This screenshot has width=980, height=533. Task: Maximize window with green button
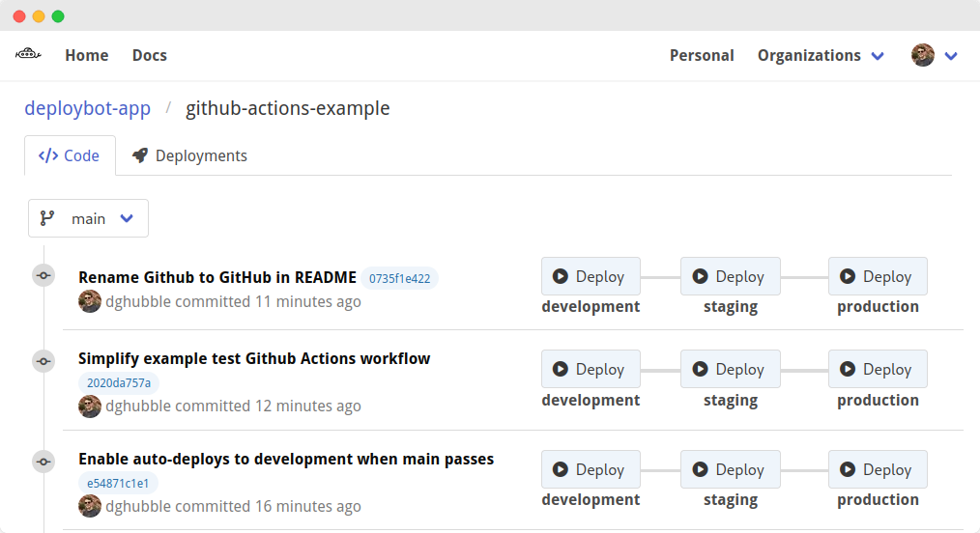58,16
